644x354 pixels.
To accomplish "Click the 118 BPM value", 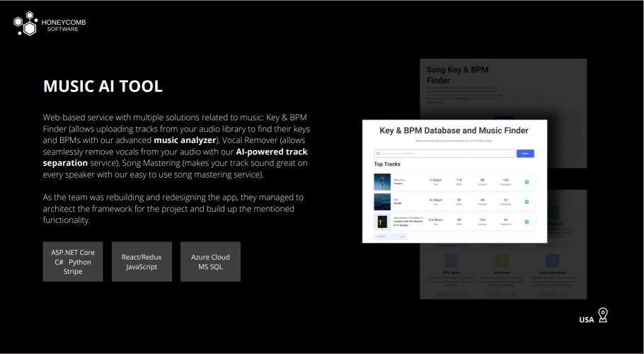I will (459, 180).
